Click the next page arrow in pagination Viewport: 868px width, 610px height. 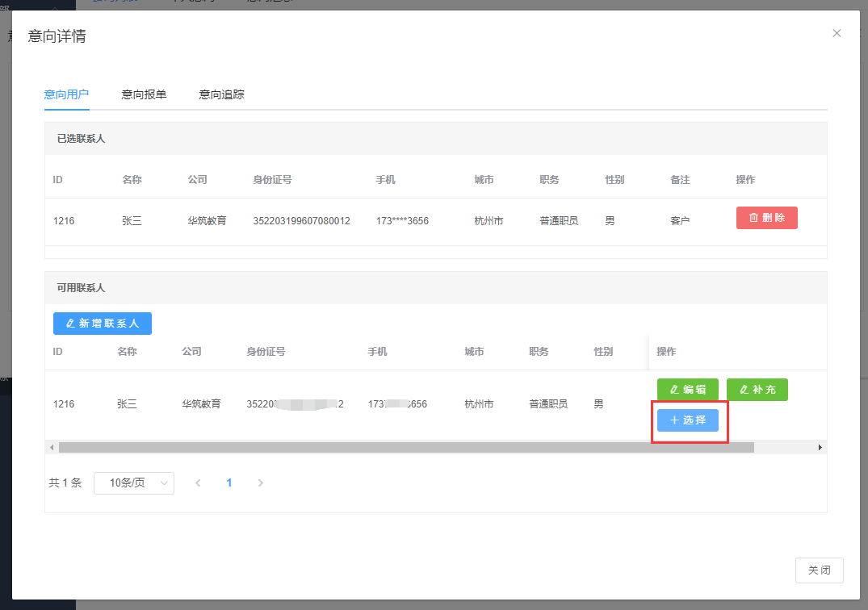click(x=260, y=483)
